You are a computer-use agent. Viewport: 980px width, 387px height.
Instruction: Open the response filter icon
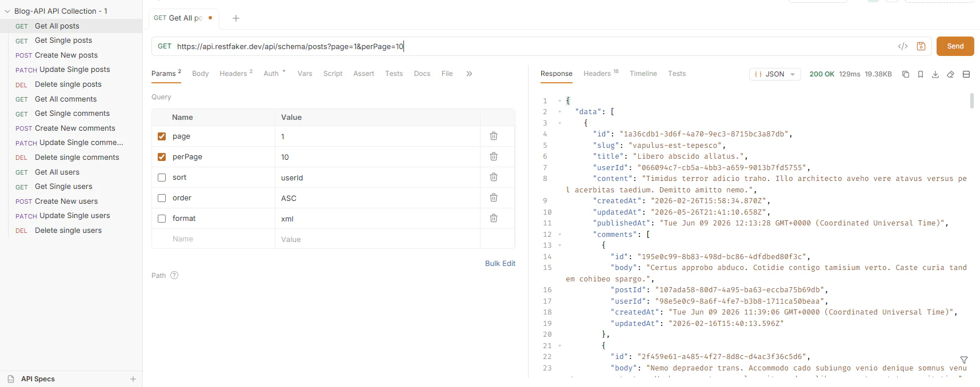[x=964, y=360]
